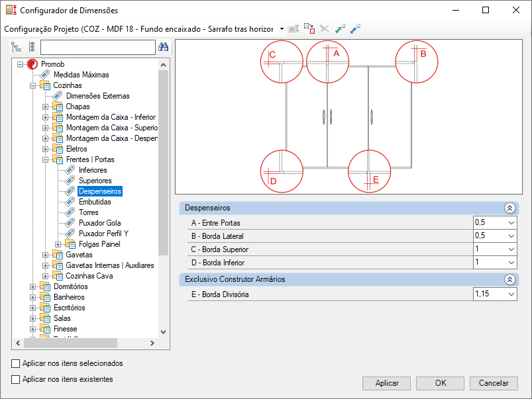
Task: Open the Configuração Projeto dropdown
Action: tap(282, 29)
